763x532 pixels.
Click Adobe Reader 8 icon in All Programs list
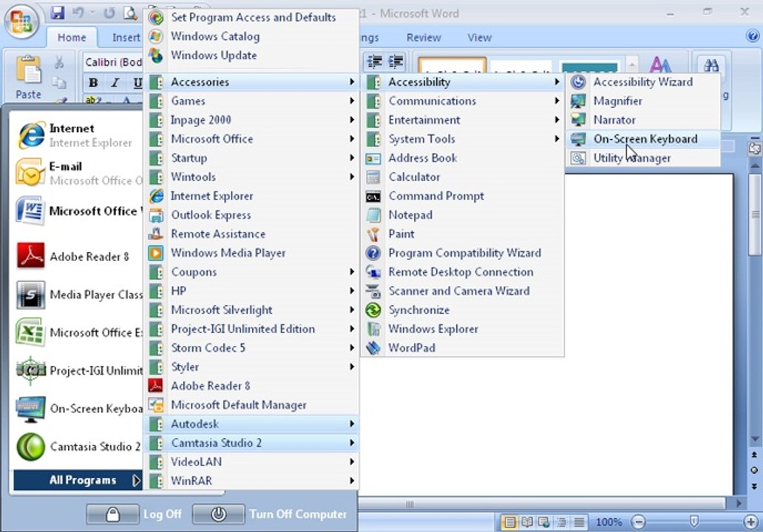pos(156,386)
